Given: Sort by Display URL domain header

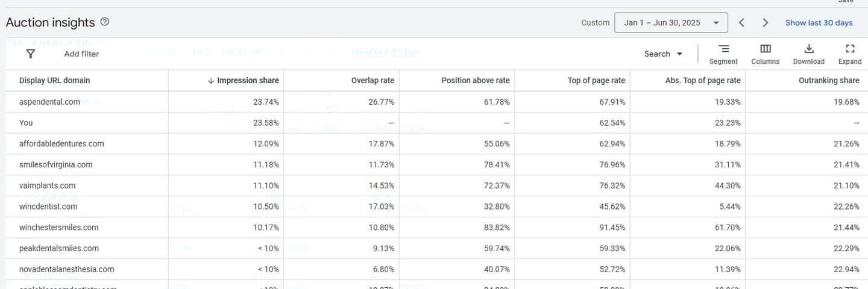Looking at the screenshot, I should [x=54, y=81].
